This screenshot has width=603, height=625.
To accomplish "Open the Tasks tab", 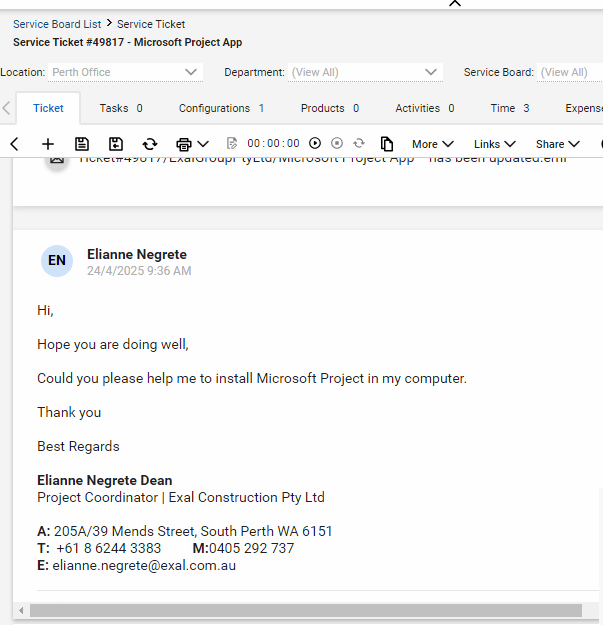I will (x=121, y=108).
